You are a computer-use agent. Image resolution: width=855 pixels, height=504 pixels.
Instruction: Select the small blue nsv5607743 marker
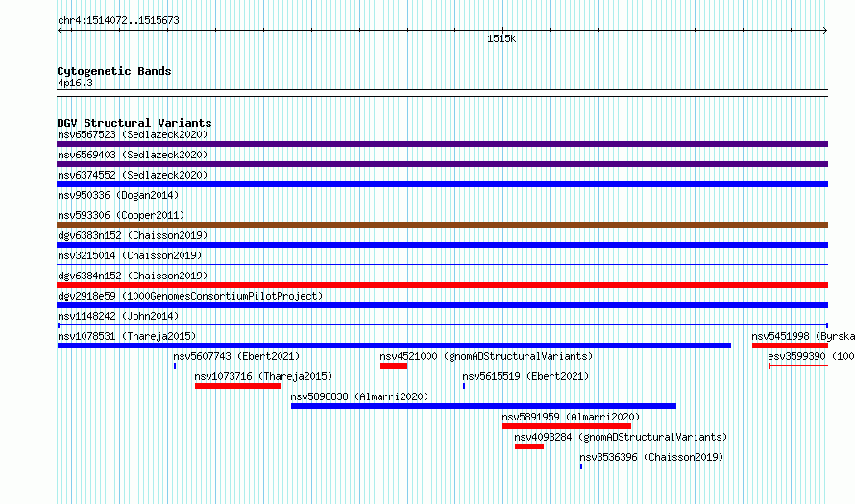[175, 366]
